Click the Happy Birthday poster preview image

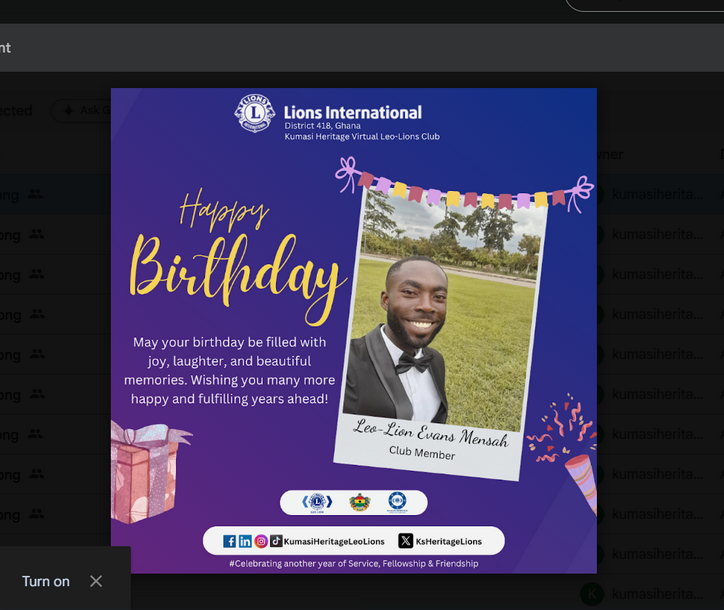click(x=354, y=331)
